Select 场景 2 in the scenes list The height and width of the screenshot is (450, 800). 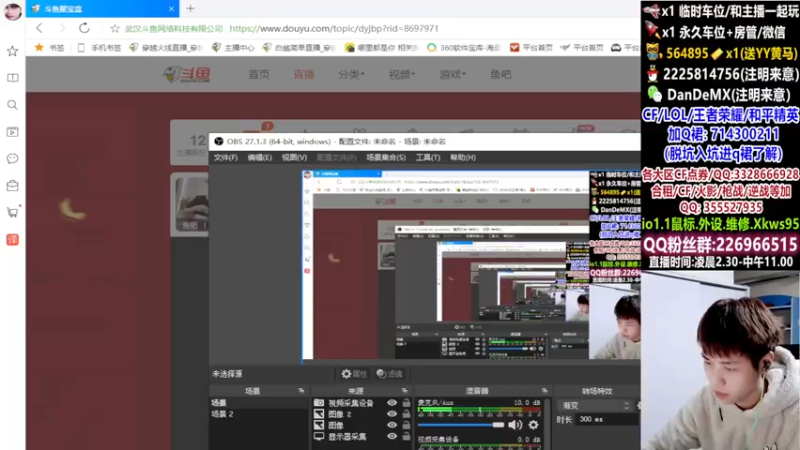point(259,414)
